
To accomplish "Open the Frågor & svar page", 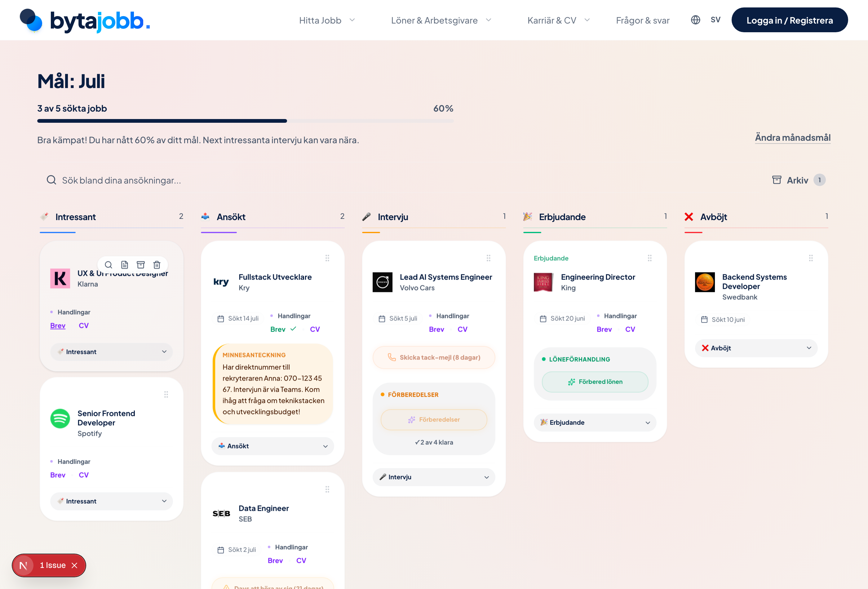I will [642, 20].
